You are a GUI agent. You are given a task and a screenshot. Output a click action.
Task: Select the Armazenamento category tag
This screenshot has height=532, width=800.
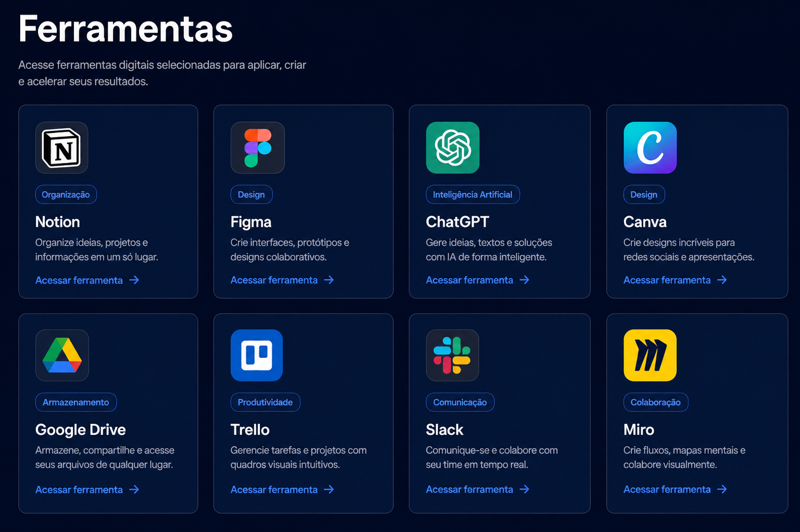(76, 402)
